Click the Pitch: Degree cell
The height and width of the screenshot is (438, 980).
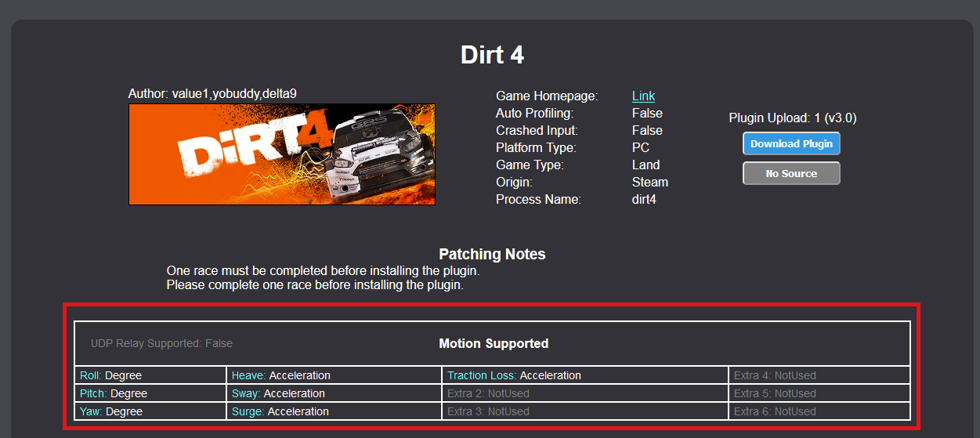[150, 393]
